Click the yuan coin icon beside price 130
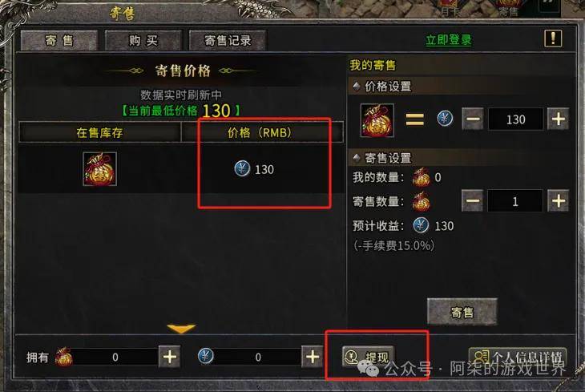The width and height of the screenshot is (585, 392). (x=242, y=168)
